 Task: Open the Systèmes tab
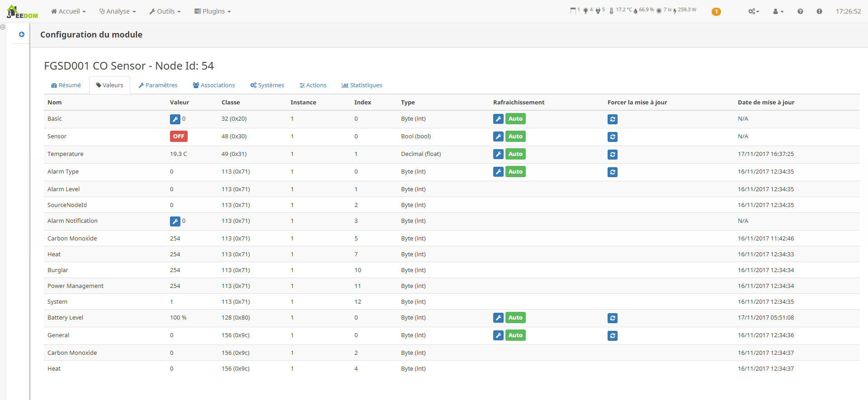click(267, 85)
